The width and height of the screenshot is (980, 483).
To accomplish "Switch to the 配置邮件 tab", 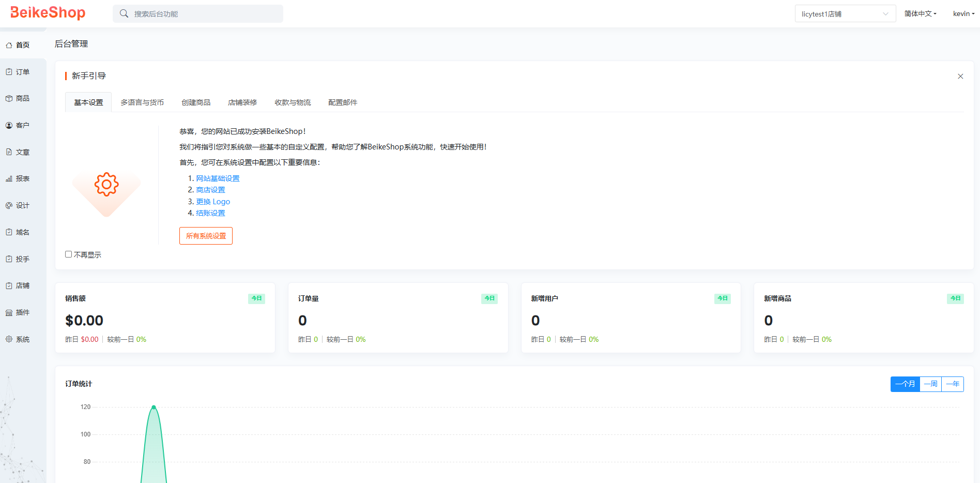I will pyautogui.click(x=343, y=102).
